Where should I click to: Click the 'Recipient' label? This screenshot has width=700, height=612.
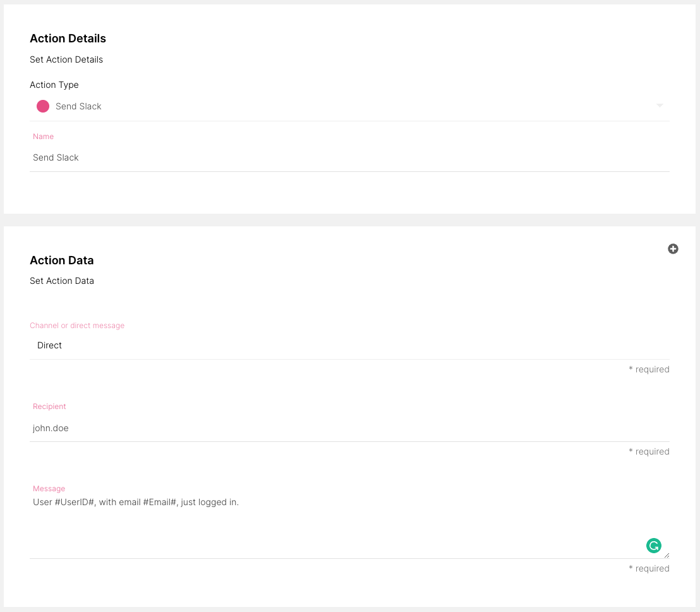[49, 407]
